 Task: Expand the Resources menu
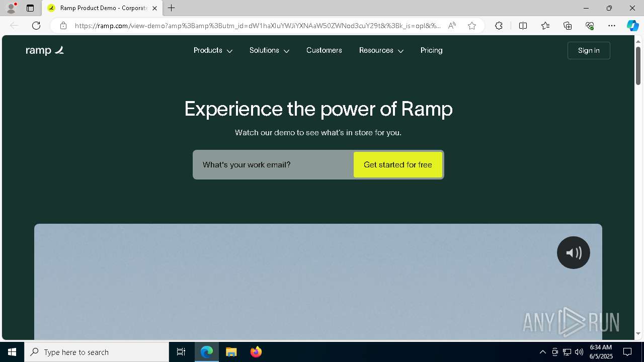pyautogui.click(x=381, y=50)
